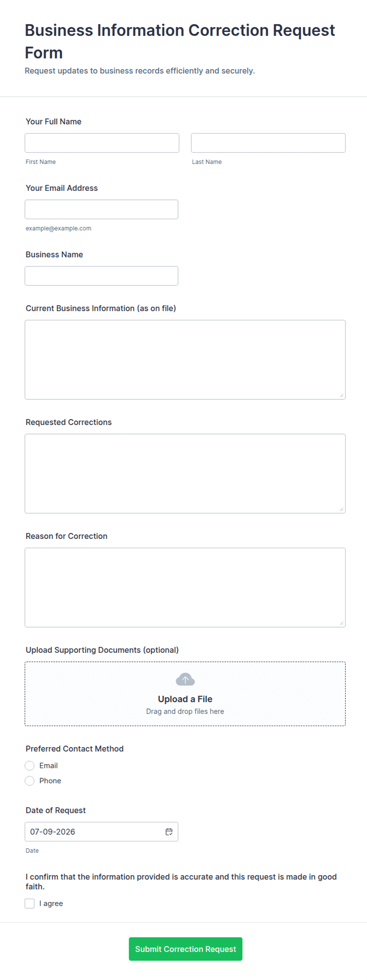Click resize handle of Current Business Information box

[x=341, y=395]
